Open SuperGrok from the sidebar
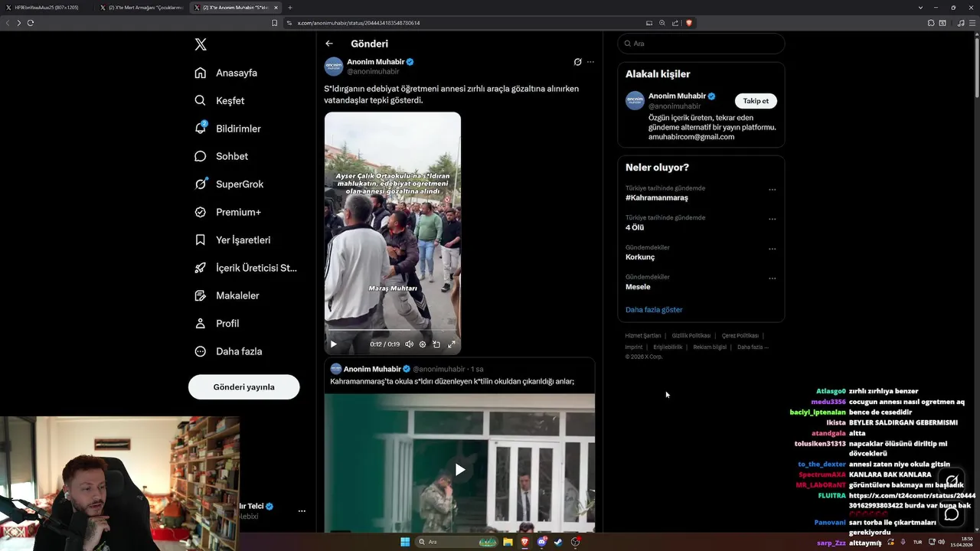The image size is (980, 551). [x=229, y=184]
